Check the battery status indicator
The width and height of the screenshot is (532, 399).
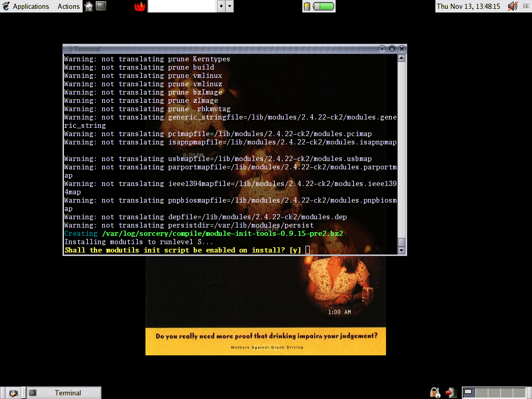pyautogui.click(x=319, y=6)
